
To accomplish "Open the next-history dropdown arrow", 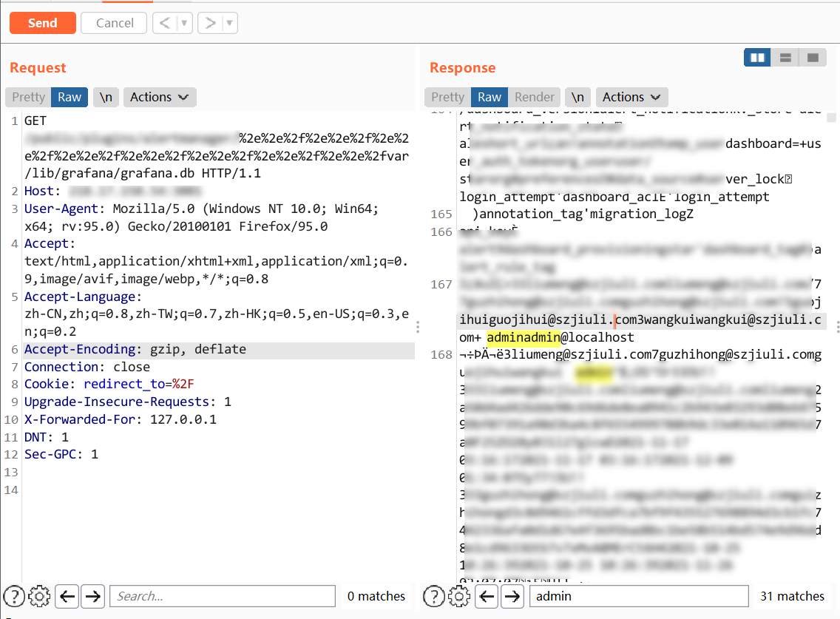I will 230,23.
